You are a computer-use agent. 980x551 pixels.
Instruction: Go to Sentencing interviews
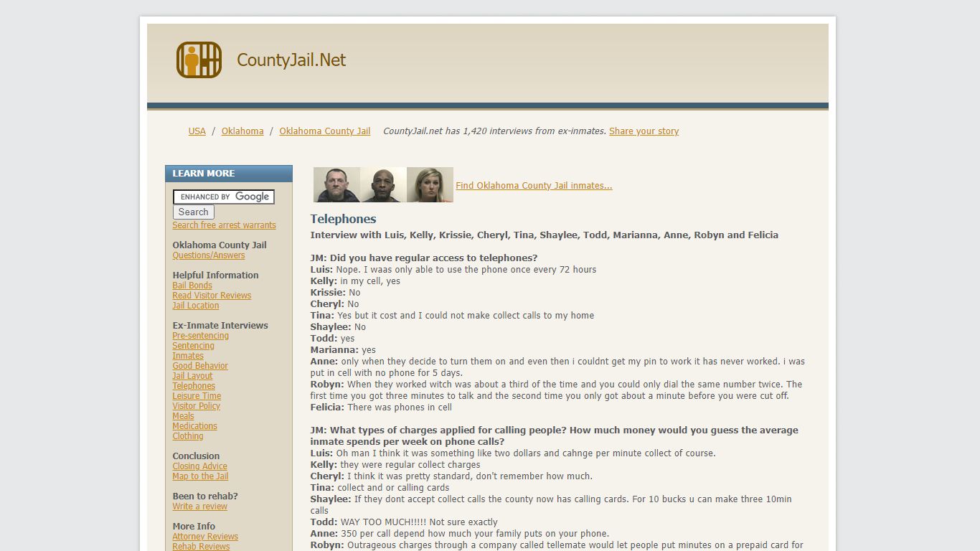(x=193, y=346)
